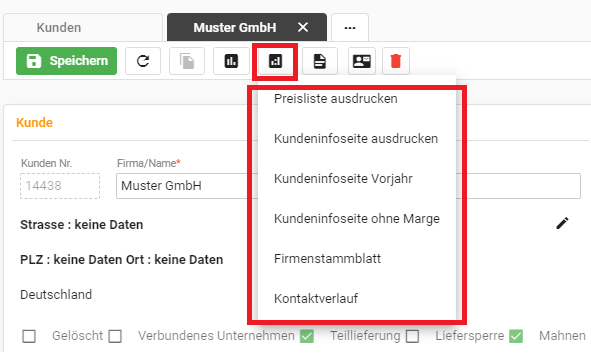The height and width of the screenshot is (361, 591).
Task: Uncheck the Mahnen checkbox
Action: point(516,336)
